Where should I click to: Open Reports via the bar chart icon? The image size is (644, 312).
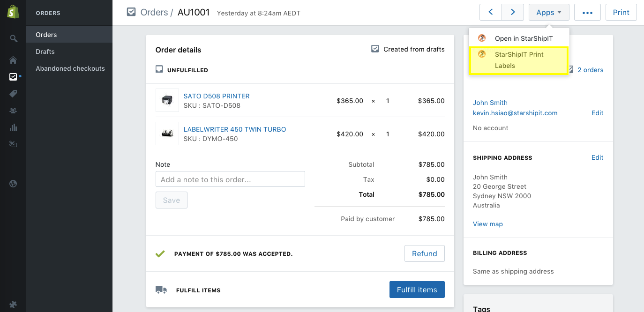coord(13,127)
